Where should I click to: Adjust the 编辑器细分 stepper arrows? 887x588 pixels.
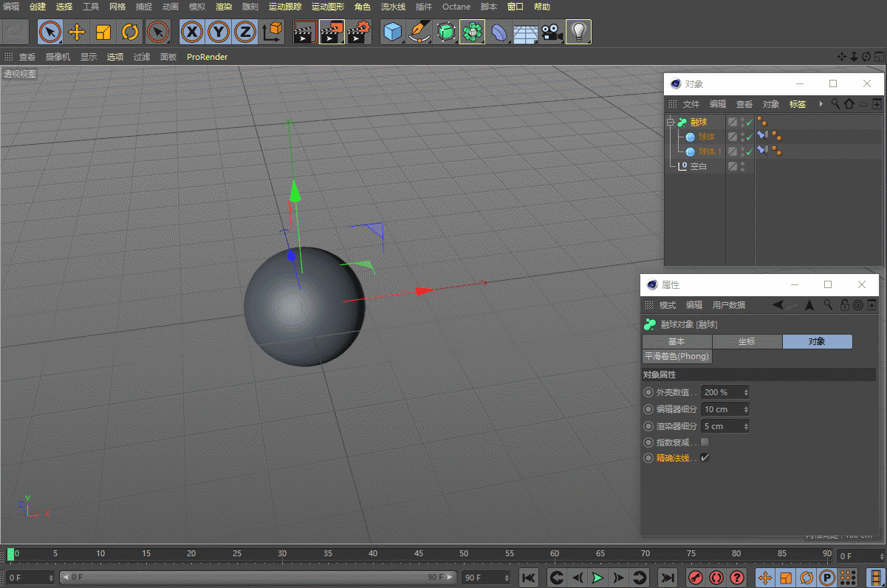click(x=746, y=409)
